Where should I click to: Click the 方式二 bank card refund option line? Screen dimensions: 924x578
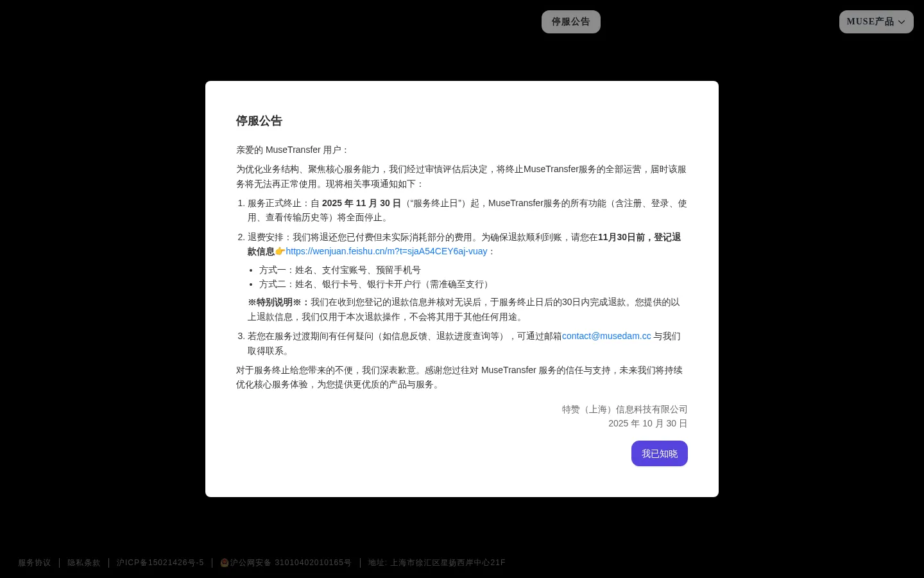[x=376, y=285]
